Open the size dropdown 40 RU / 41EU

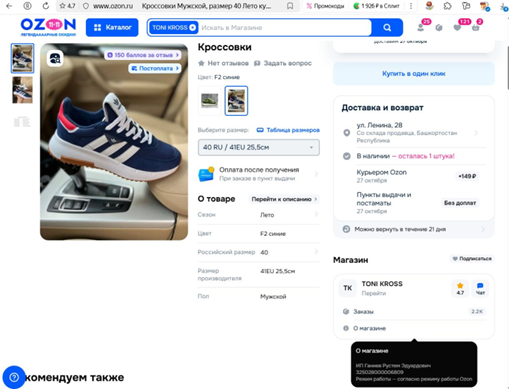point(259,147)
